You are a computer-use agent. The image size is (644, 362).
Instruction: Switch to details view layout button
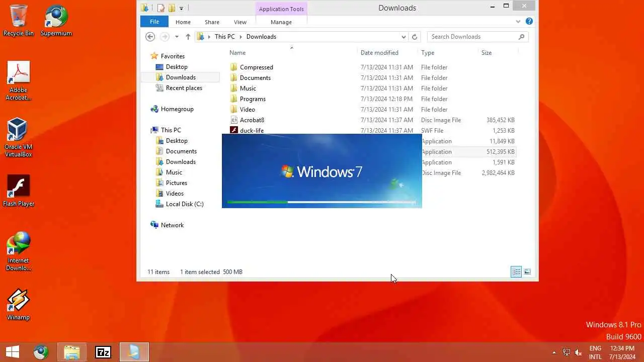pyautogui.click(x=516, y=272)
